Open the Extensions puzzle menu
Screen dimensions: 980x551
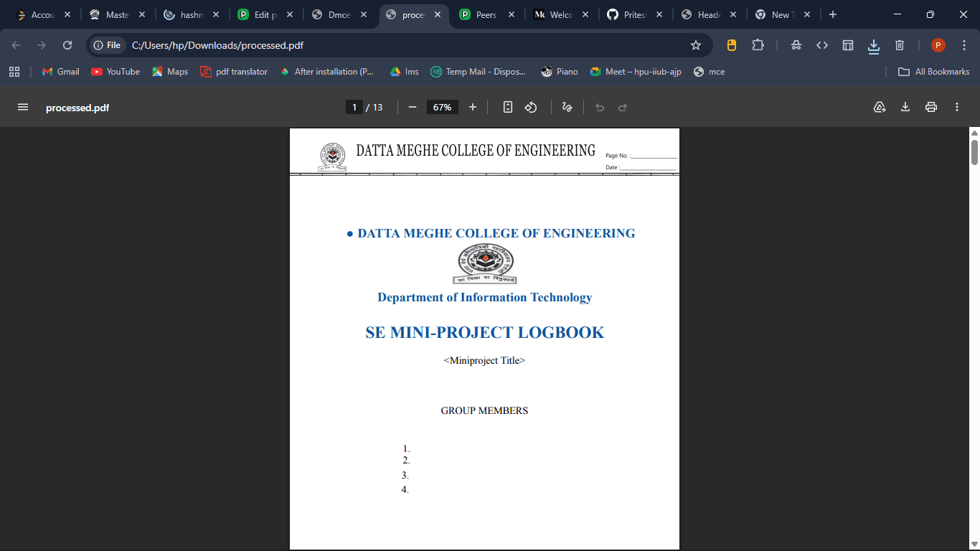pos(758,45)
